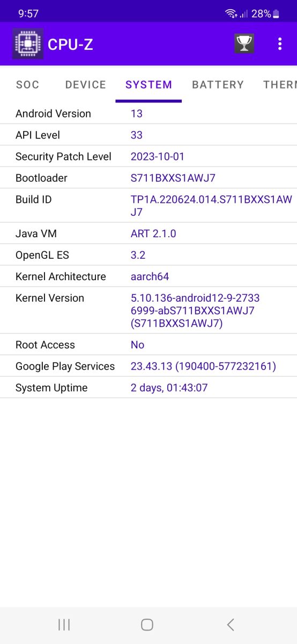297x644 pixels.
Task: Tap the System Uptime value
Action: pos(169,388)
